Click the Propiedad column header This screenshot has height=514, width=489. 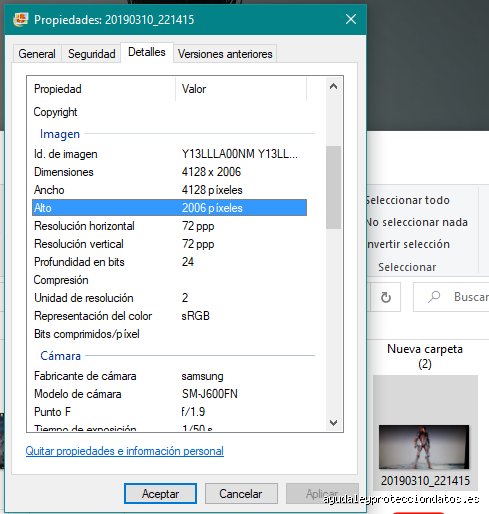pos(101,89)
